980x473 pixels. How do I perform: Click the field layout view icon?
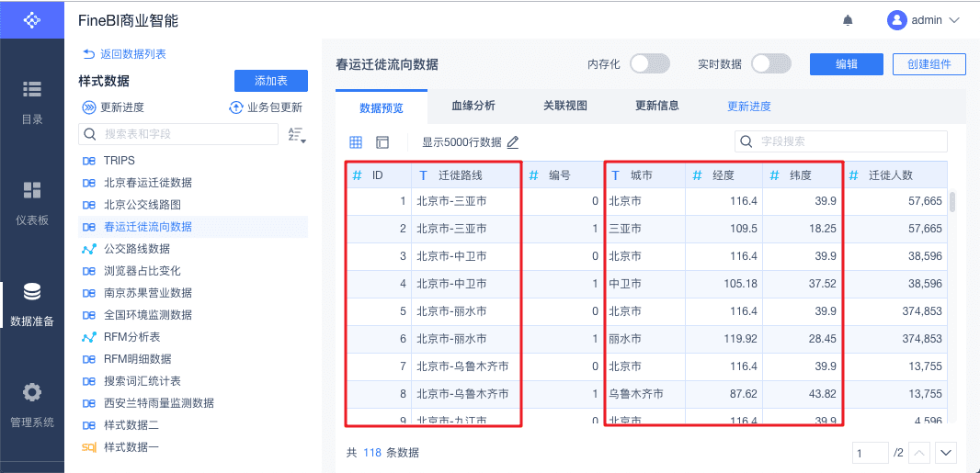point(382,142)
